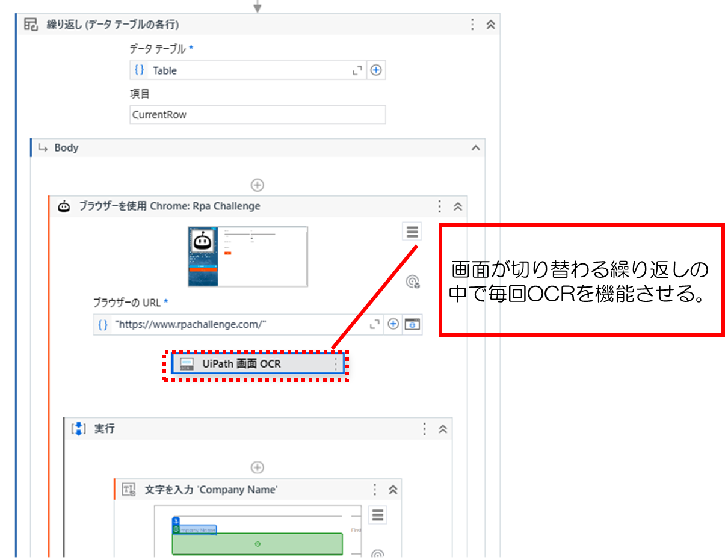
Task: Click the 繰り返し (データ テーブルの各行) title
Action: tap(113, 25)
